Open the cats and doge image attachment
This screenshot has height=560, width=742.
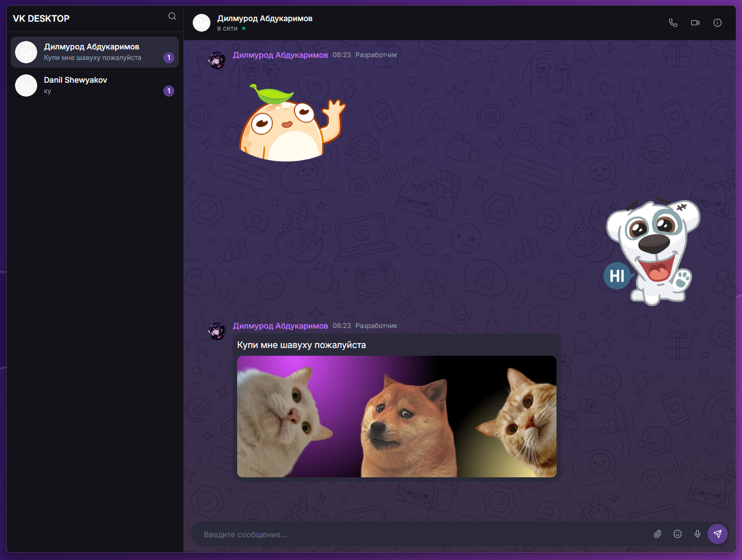point(397,416)
